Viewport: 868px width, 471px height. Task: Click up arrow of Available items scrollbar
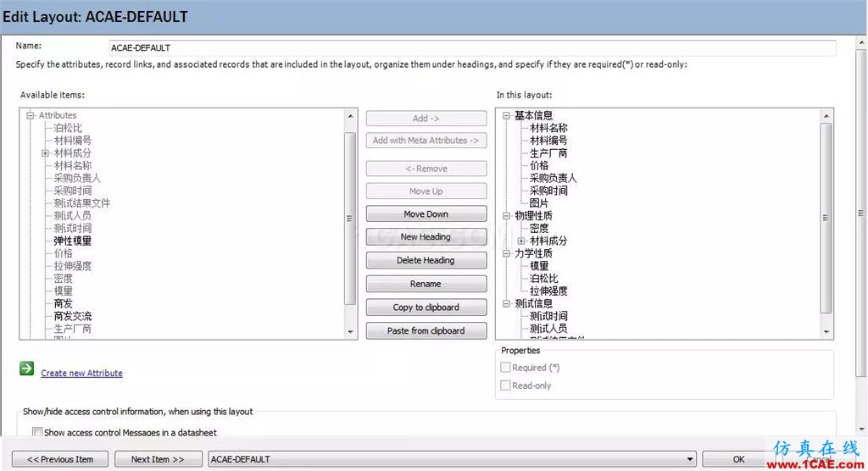(x=350, y=116)
